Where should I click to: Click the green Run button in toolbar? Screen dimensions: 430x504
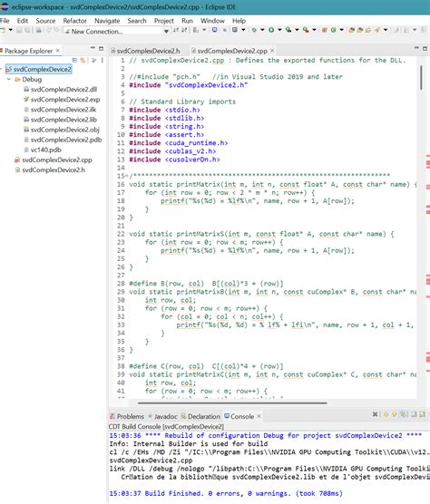[271, 30]
